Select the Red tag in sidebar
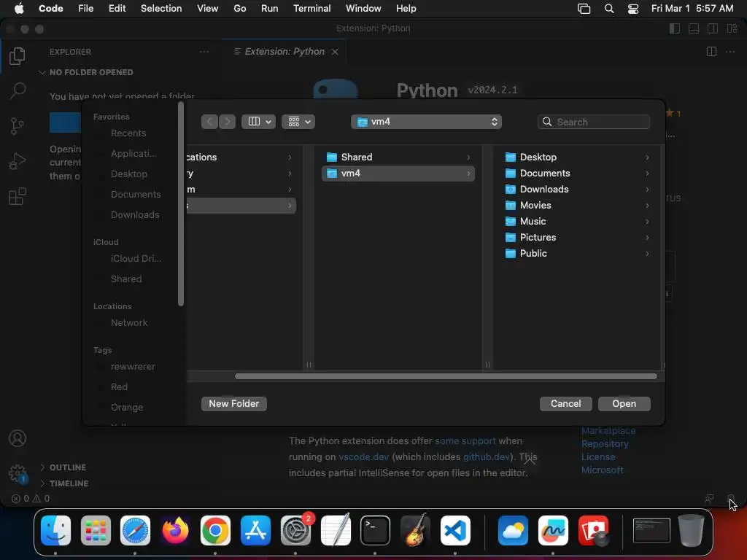The height and width of the screenshot is (560, 747). click(119, 387)
